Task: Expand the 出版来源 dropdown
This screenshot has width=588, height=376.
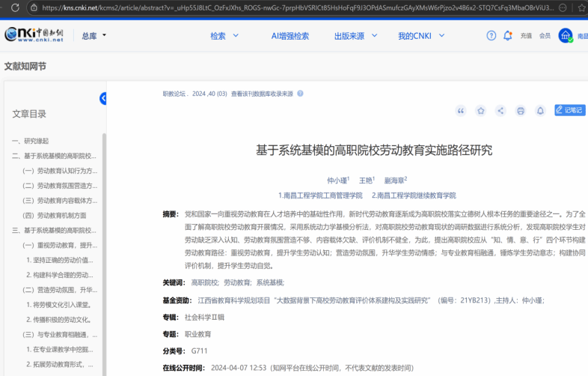Action: click(355, 35)
